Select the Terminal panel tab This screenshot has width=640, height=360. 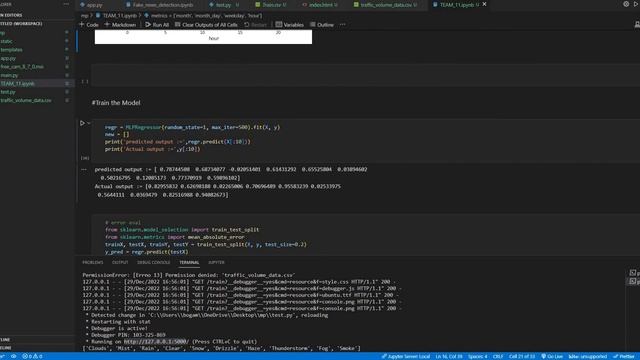pyautogui.click(x=189, y=262)
